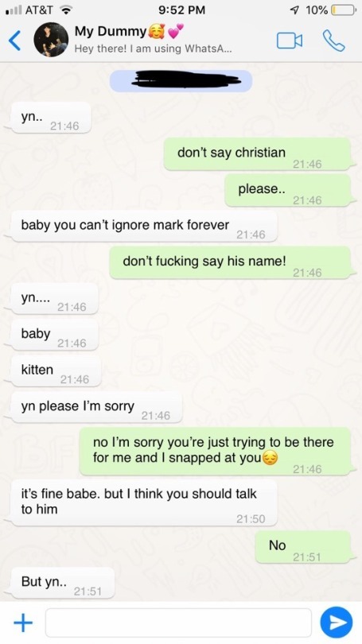Tap the battery indicator in status bar
This screenshot has width=362, height=644.
point(344,10)
